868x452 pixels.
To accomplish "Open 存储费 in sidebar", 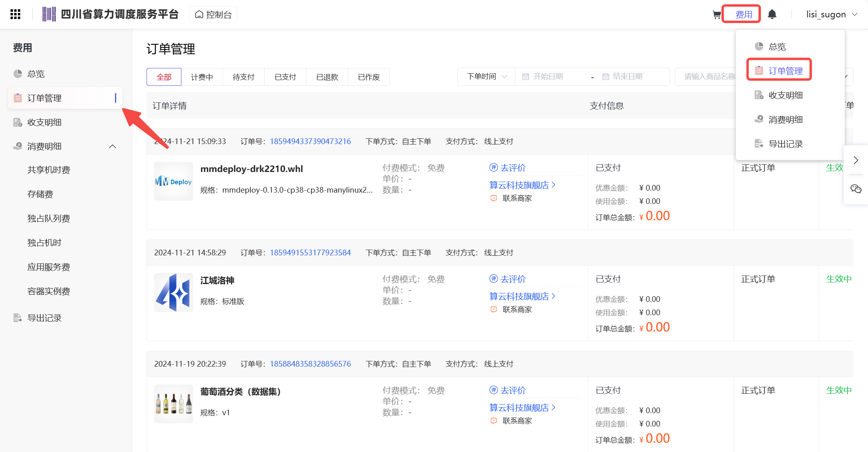I will tap(40, 194).
